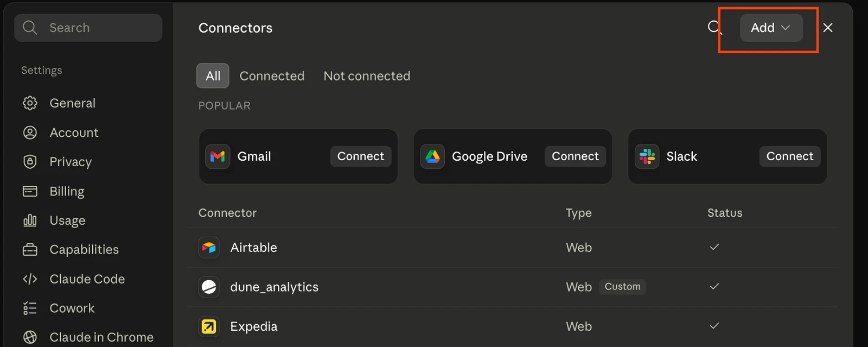This screenshot has width=868, height=347.
Task: Click the Gmail card name
Action: click(x=254, y=156)
